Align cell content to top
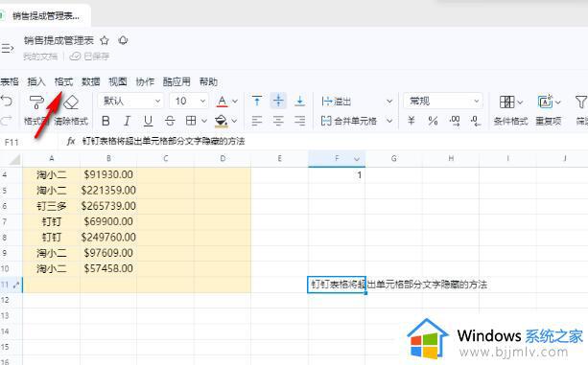This screenshot has height=365, width=588. coord(257,101)
